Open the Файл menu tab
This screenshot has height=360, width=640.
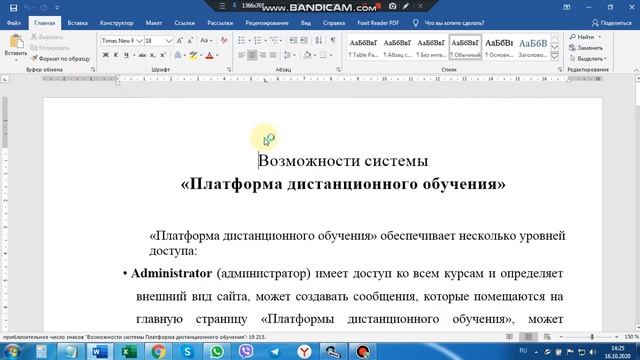point(14,23)
